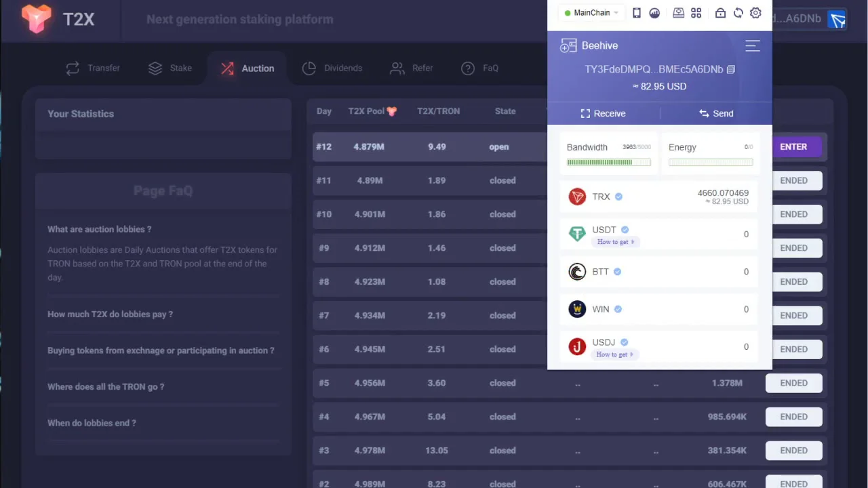Click ENTER for auction day #12
This screenshot has height=488, width=868.
click(x=793, y=146)
